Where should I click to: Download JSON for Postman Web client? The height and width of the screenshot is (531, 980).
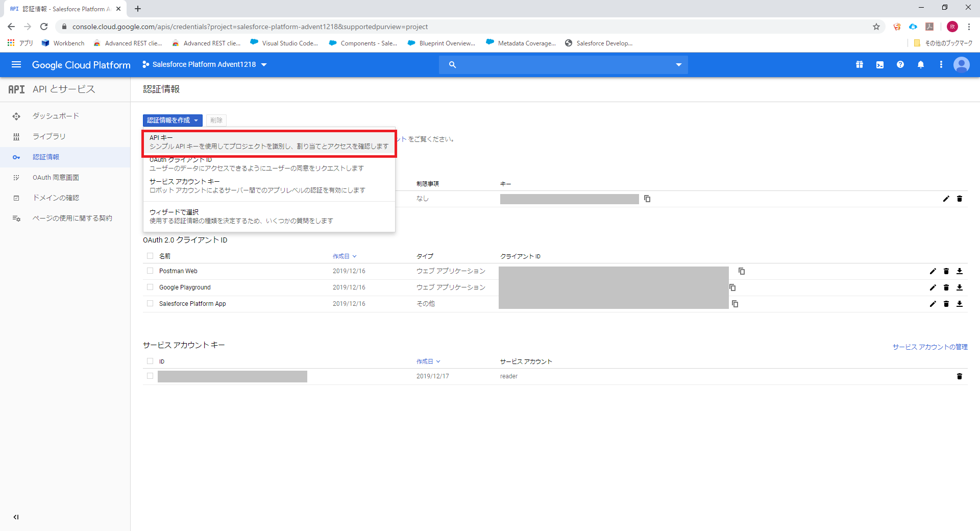click(x=960, y=271)
